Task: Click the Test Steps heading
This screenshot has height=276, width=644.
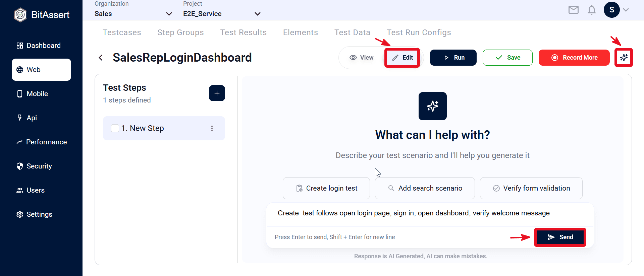Action: 124,88
